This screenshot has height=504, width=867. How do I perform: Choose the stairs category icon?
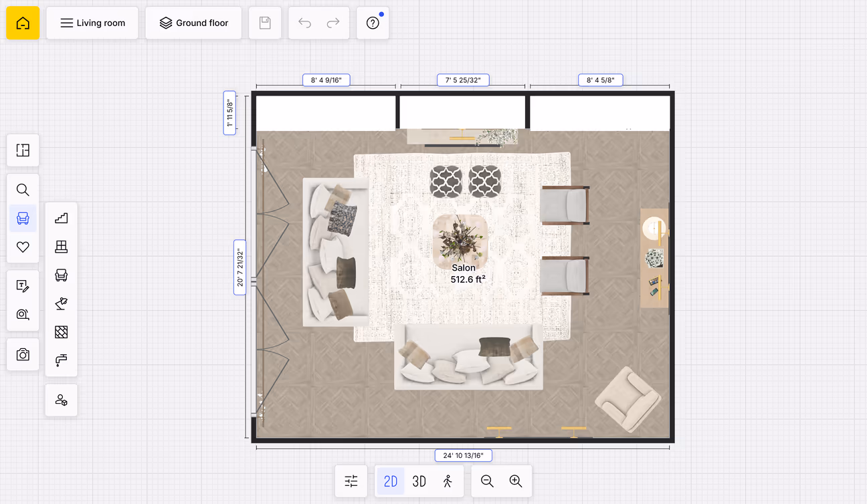(x=62, y=218)
